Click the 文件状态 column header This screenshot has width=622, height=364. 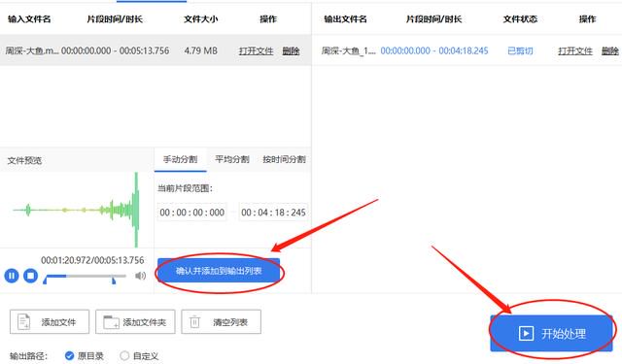point(520,19)
